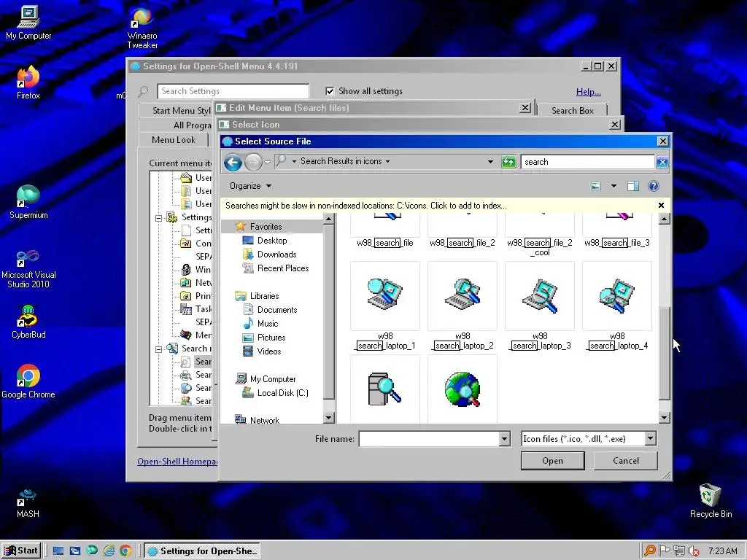Click the Search Settings input field
This screenshot has height=560, width=747.
click(x=233, y=91)
